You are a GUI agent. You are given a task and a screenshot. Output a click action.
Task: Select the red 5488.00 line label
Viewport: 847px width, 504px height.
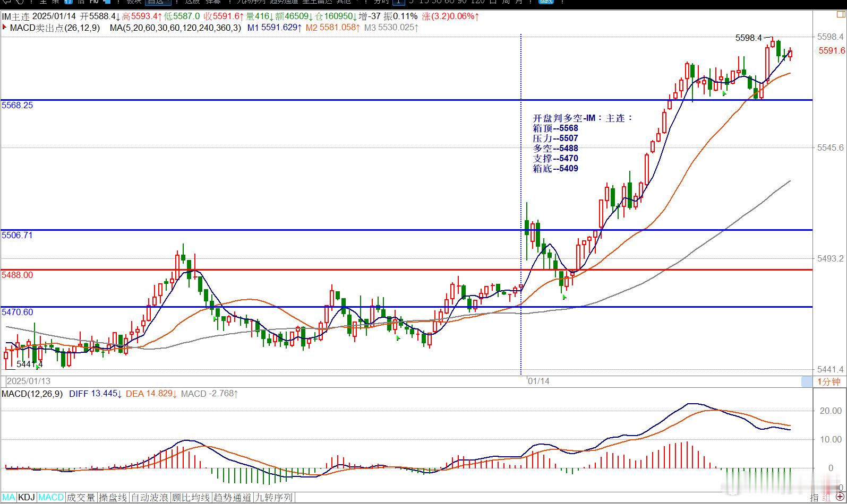(18, 275)
